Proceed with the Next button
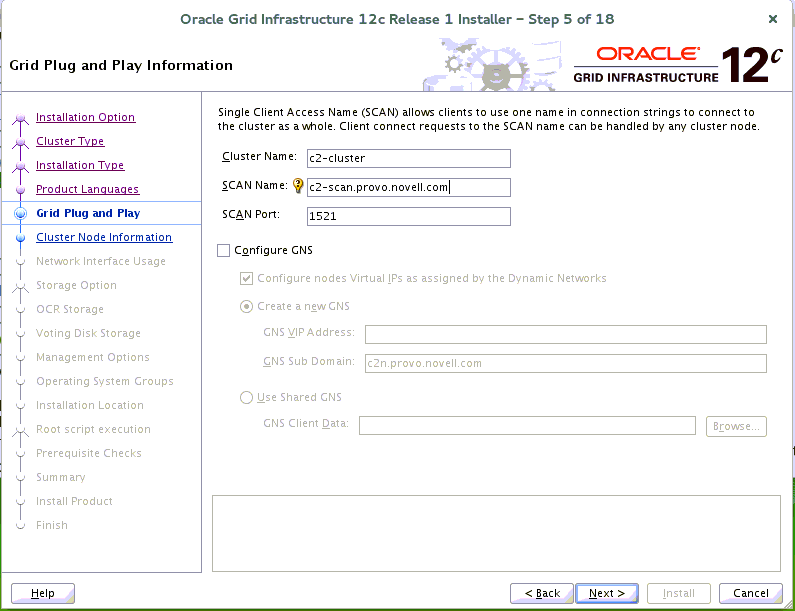The width and height of the screenshot is (795, 611). 607,593
